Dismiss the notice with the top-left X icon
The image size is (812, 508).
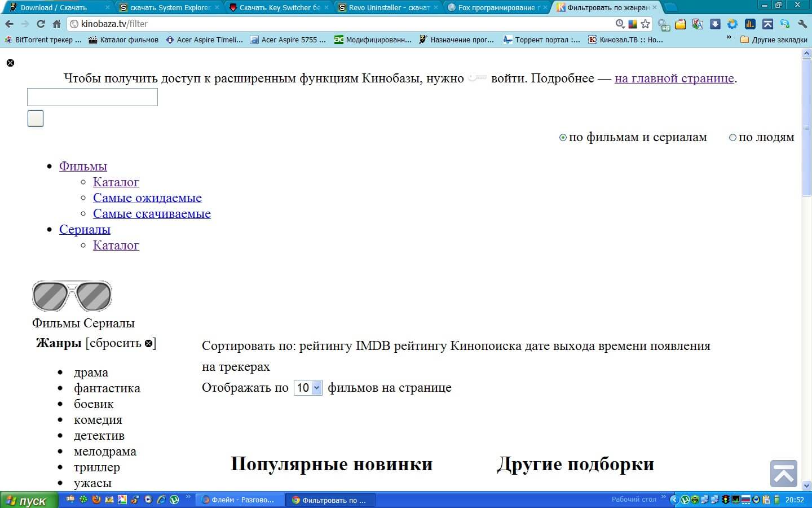click(x=10, y=63)
